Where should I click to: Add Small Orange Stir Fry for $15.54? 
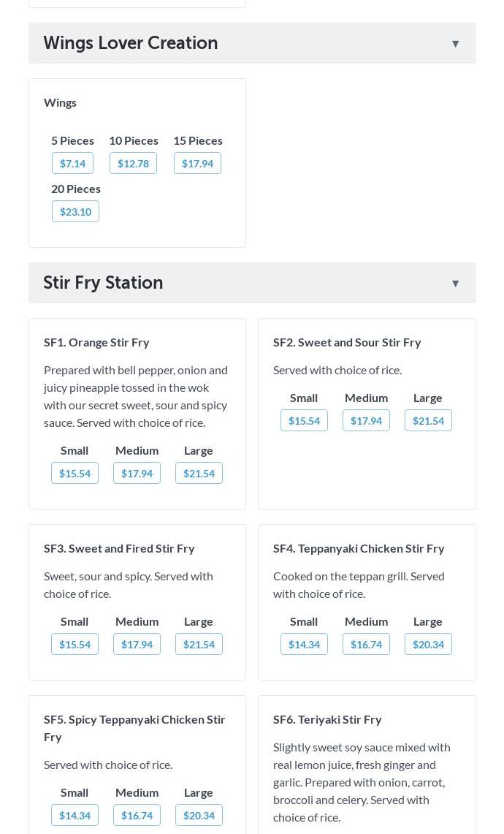(75, 474)
